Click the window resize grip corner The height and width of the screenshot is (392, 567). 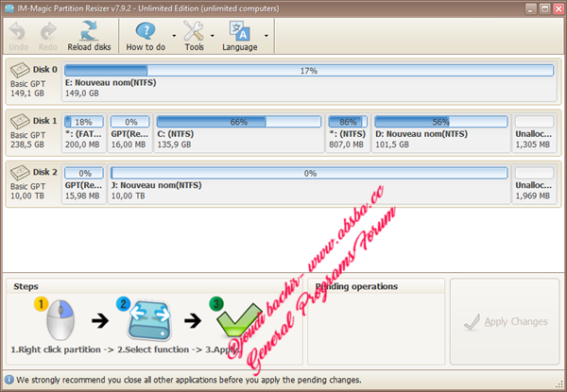[560, 384]
